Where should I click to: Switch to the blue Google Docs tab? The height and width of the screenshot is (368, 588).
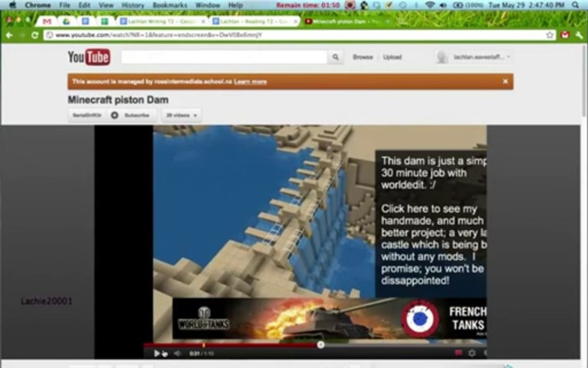tap(86, 21)
